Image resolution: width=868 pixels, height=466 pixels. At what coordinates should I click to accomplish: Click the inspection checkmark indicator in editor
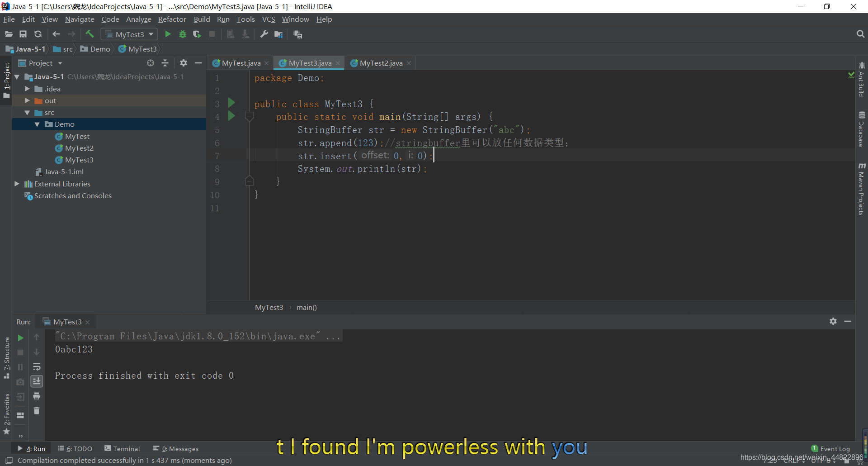(851, 75)
